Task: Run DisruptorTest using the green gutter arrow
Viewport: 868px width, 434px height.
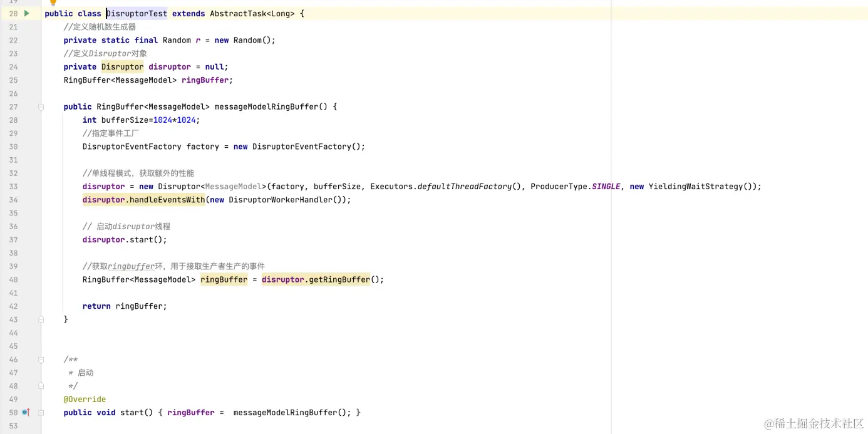Action: click(26, 13)
